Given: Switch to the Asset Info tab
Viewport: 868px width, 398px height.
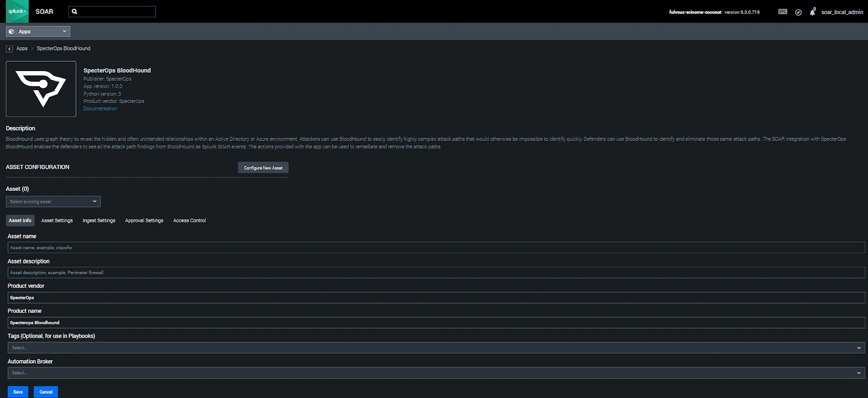Looking at the screenshot, I should 20,221.
